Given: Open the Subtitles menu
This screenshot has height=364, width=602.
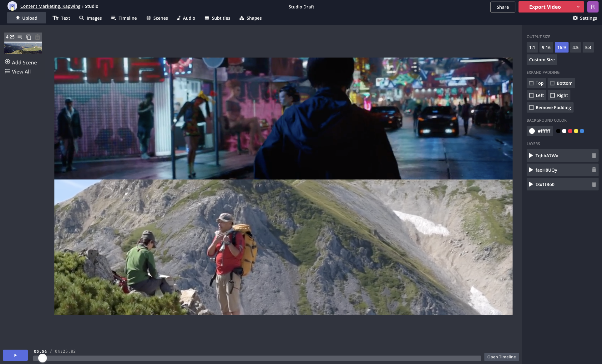Looking at the screenshot, I should (x=217, y=18).
